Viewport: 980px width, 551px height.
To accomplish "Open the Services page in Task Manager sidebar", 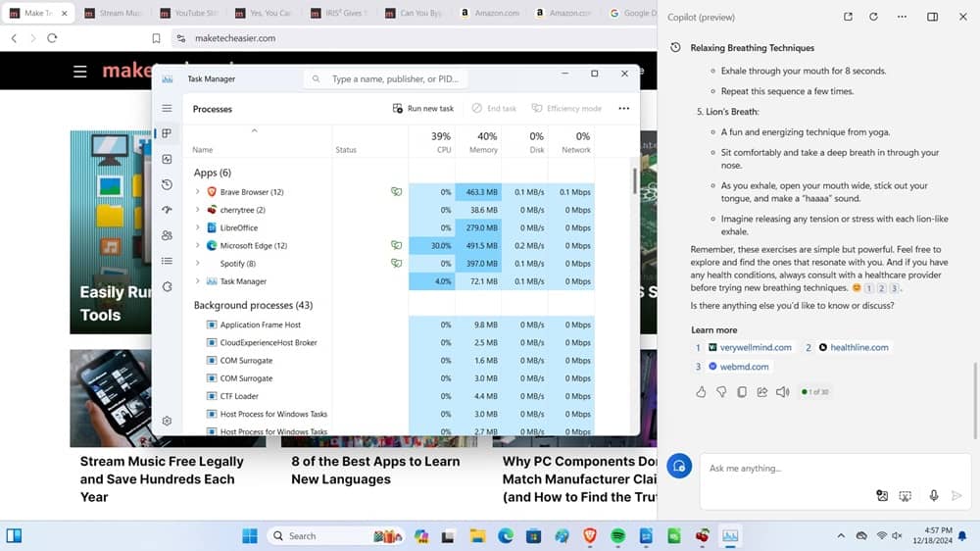I will pyautogui.click(x=167, y=286).
